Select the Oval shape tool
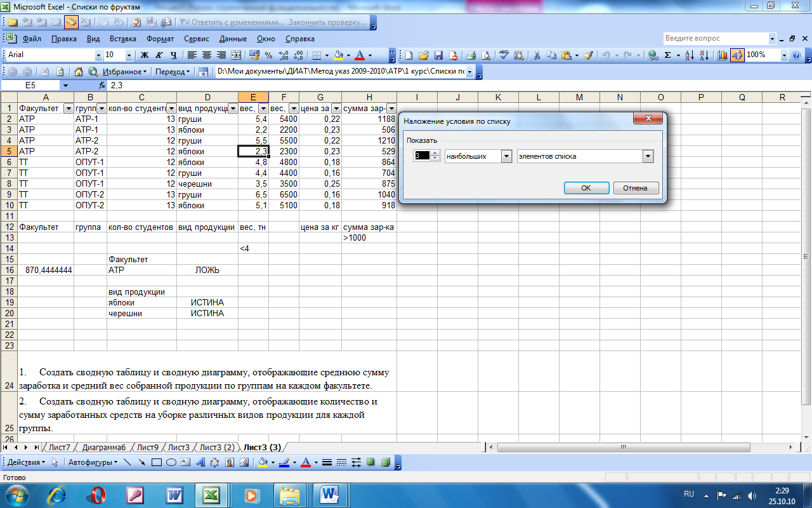The height and width of the screenshot is (508, 812). click(x=171, y=462)
